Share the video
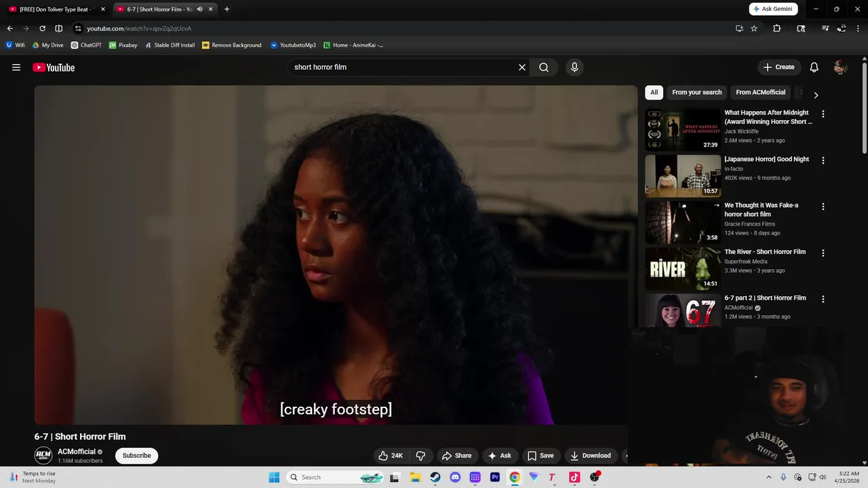This screenshot has width=868, height=488. [x=456, y=455]
